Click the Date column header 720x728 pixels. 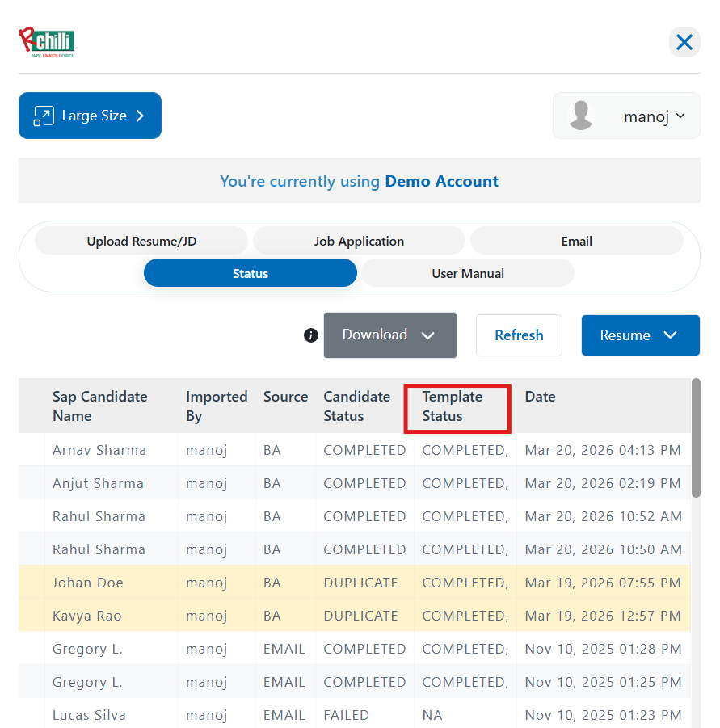click(540, 397)
